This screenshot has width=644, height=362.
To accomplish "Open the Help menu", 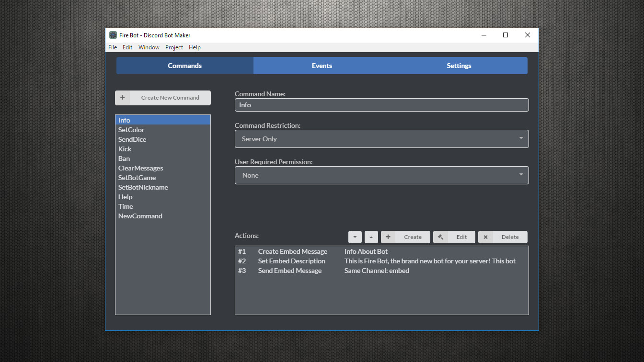I will pos(195,47).
